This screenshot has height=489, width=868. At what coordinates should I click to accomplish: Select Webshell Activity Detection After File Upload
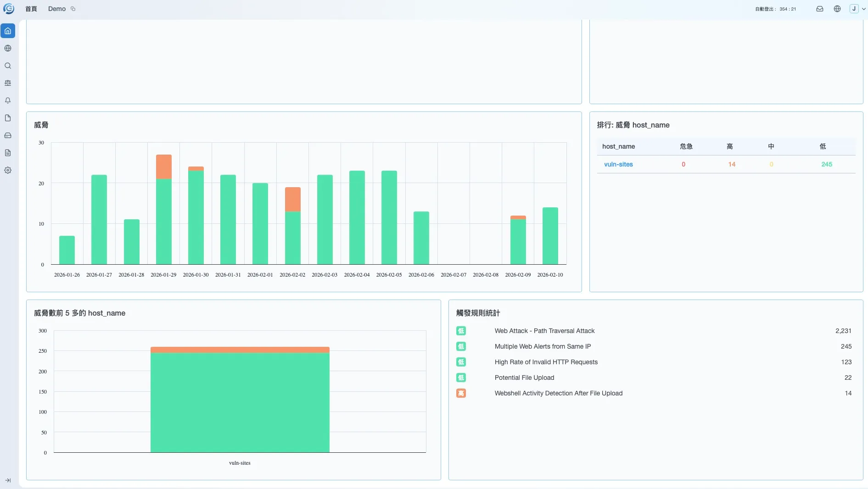click(559, 393)
